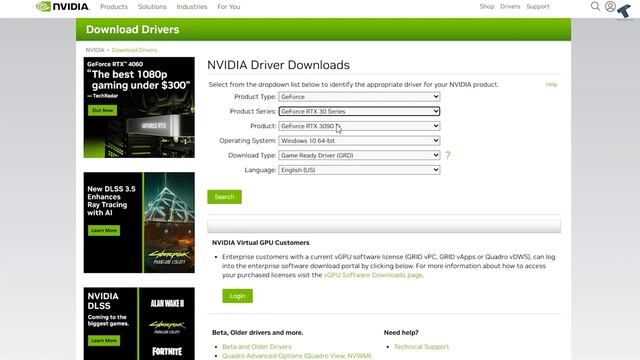This screenshot has width=640, height=360.
Task: Click 'Beta, Older drivers and more.' heading
Action: click(x=258, y=333)
